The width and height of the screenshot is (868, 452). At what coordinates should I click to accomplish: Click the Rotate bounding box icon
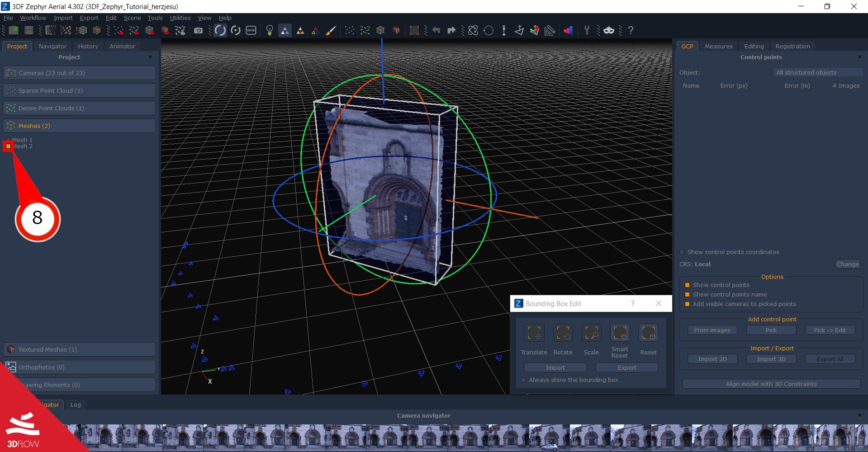(x=563, y=333)
